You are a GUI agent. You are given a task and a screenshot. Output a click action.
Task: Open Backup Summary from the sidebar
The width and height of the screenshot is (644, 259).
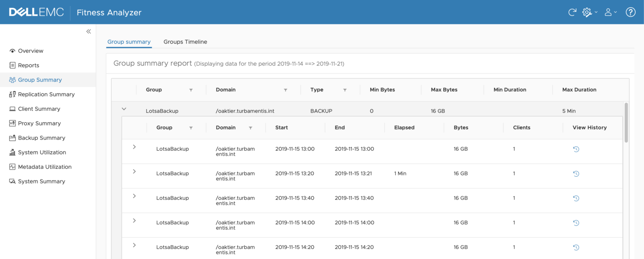click(42, 138)
